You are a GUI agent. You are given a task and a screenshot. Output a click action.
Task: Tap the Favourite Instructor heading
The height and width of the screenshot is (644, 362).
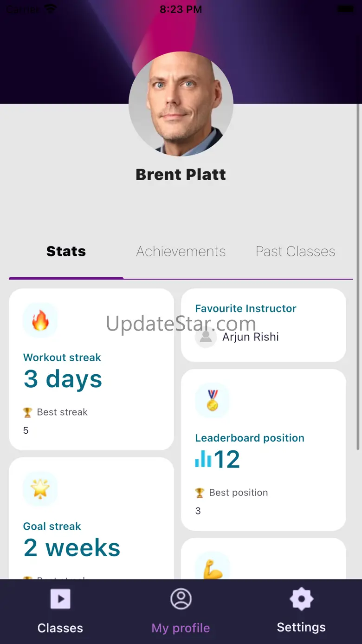(246, 309)
